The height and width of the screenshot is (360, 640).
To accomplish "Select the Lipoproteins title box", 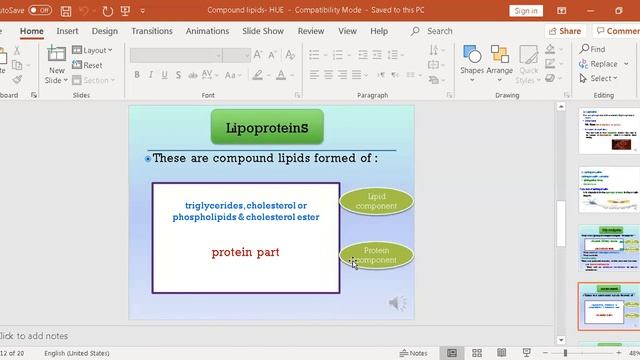I will pyautogui.click(x=267, y=127).
